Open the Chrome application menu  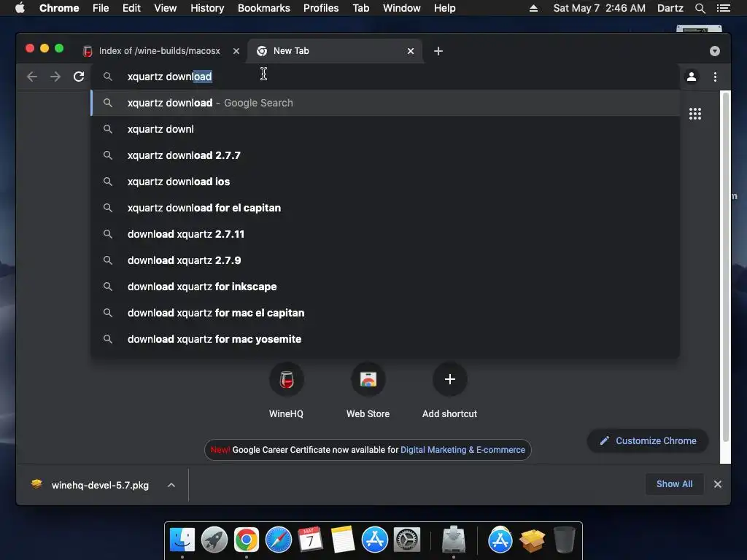59,8
